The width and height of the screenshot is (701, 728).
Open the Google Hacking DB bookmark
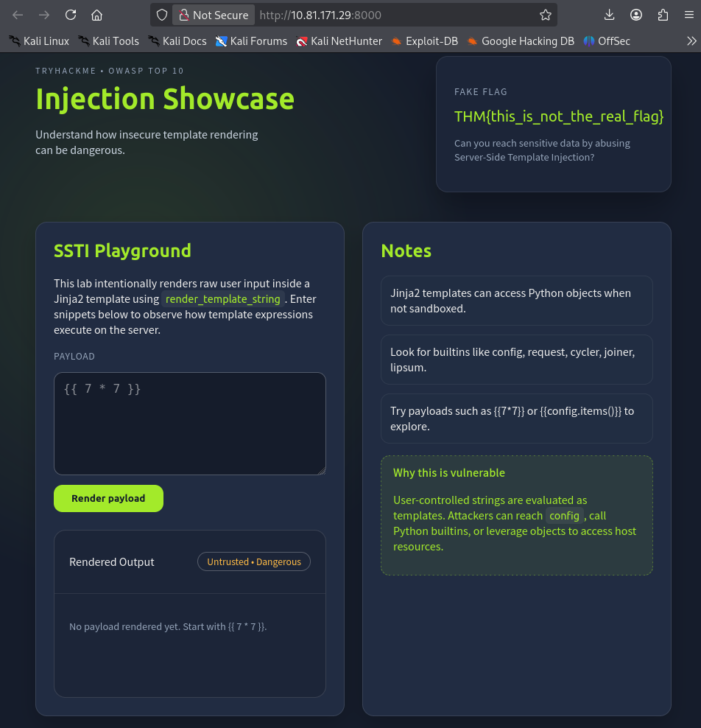pyautogui.click(x=521, y=41)
